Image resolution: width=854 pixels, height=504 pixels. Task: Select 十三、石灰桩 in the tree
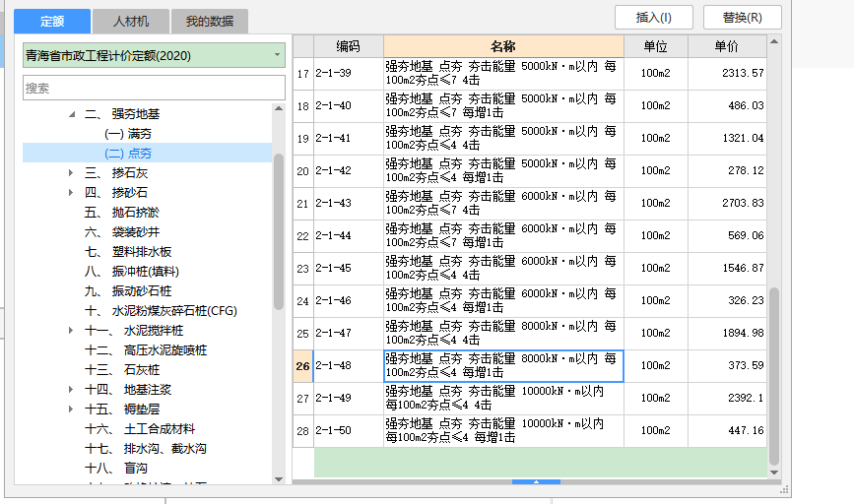coord(122,369)
